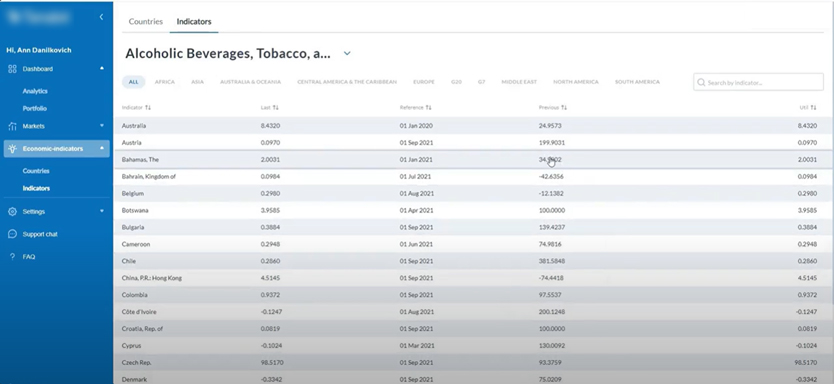Open the Analytics sidebar link

point(35,91)
